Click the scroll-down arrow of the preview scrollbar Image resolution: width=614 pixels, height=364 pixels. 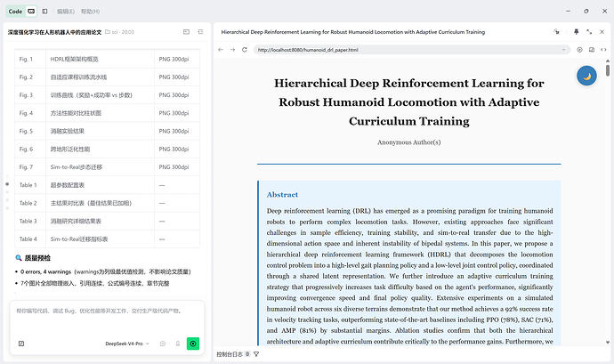(x=608, y=342)
